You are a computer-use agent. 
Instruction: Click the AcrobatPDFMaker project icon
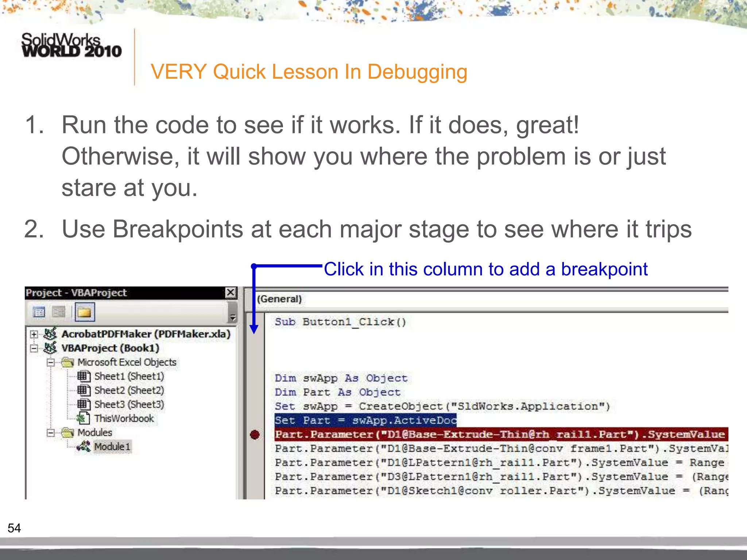click(50, 334)
